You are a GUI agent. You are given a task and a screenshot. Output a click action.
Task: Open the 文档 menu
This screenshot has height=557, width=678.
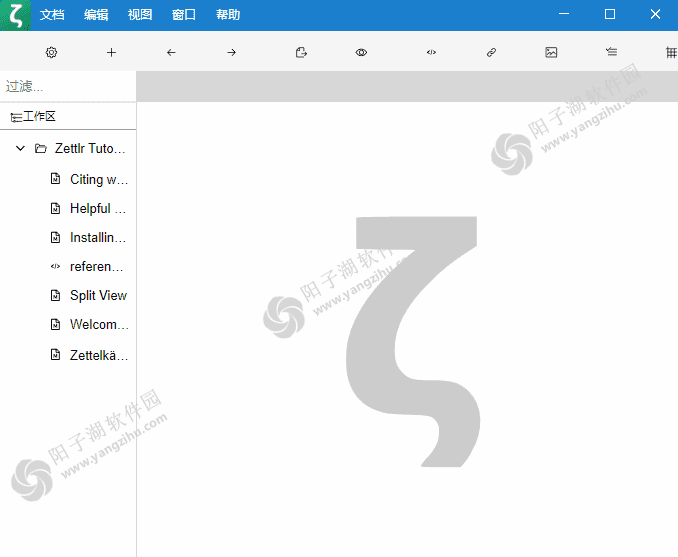(52, 15)
